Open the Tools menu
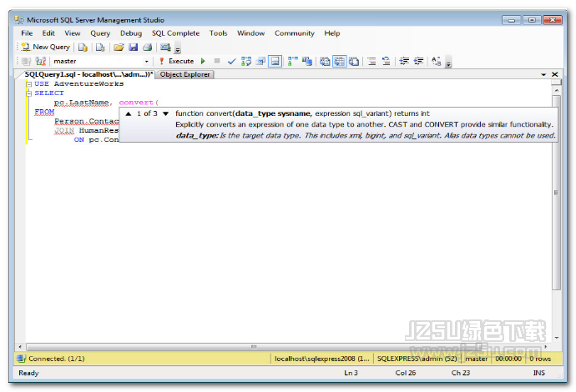The image size is (576, 392). point(218,33)
